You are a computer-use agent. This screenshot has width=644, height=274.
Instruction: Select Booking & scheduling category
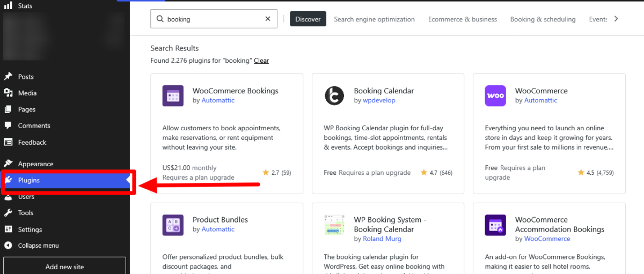coord(543,19)
